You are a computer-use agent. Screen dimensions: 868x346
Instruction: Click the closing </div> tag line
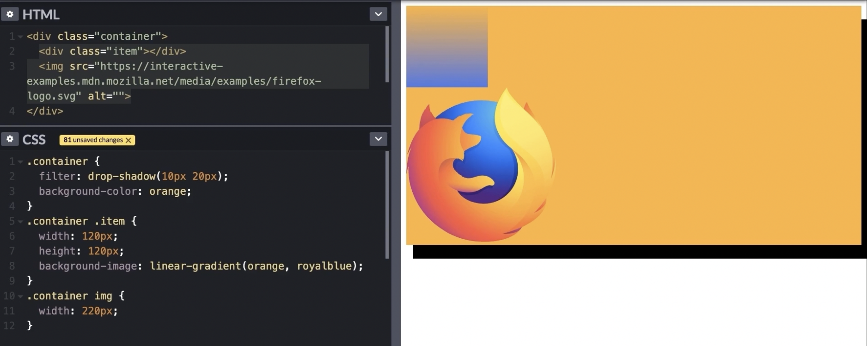(45, 111)
